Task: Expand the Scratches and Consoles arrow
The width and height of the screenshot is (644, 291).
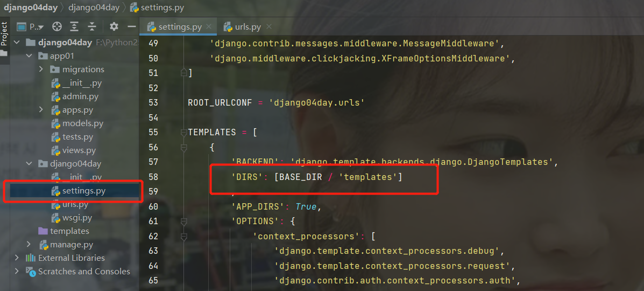Action: [17, 271]
